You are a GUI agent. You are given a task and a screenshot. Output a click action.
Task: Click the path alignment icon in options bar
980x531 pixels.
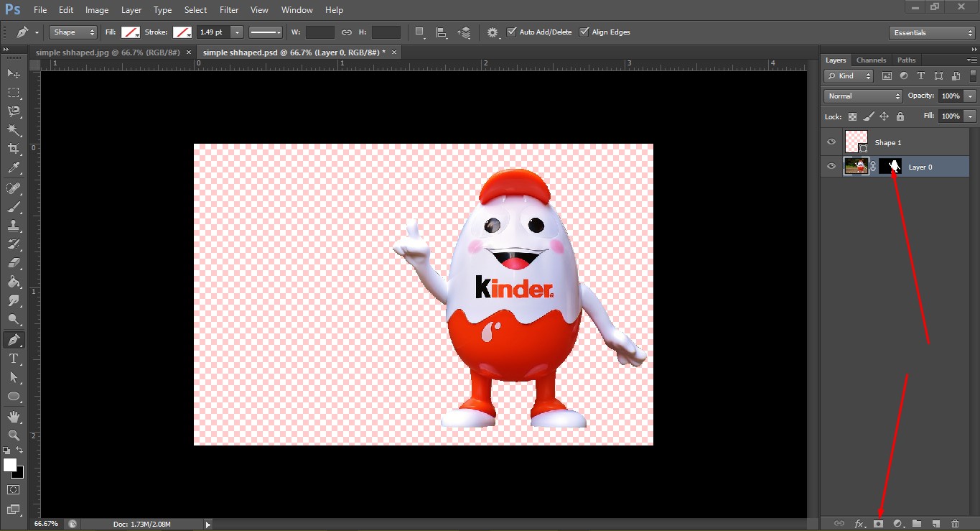pyautogui.click(x=442, y=32)
